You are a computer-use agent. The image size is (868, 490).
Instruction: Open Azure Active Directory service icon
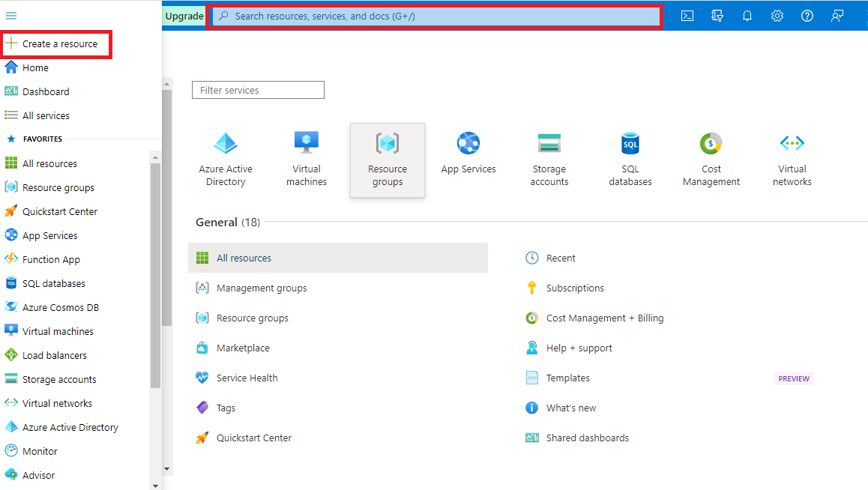[x=225, y=160]
